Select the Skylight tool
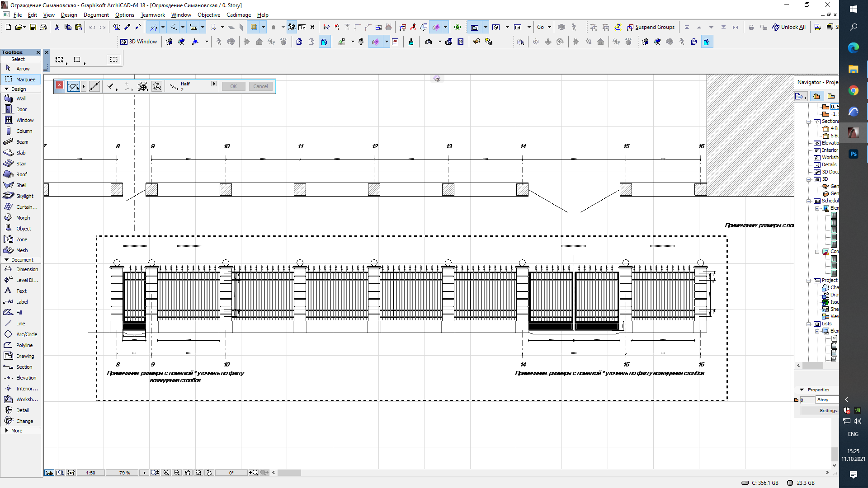868x488 pixels. [21, 196]
